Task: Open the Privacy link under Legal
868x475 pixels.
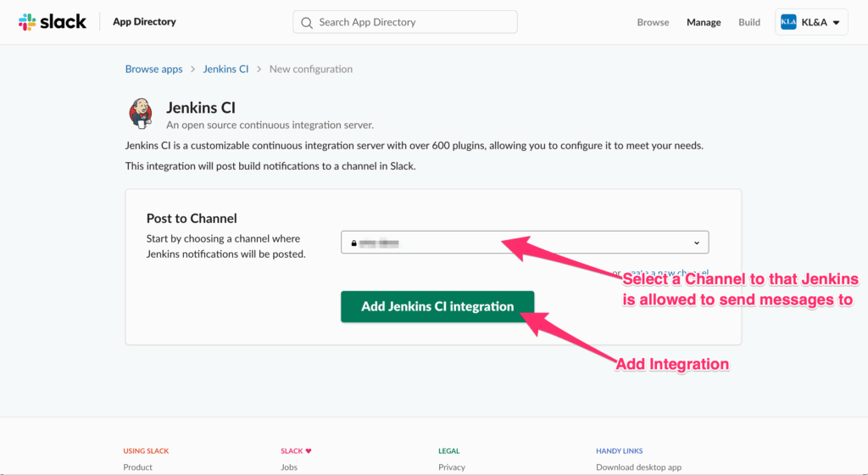Action: [452, 467]
